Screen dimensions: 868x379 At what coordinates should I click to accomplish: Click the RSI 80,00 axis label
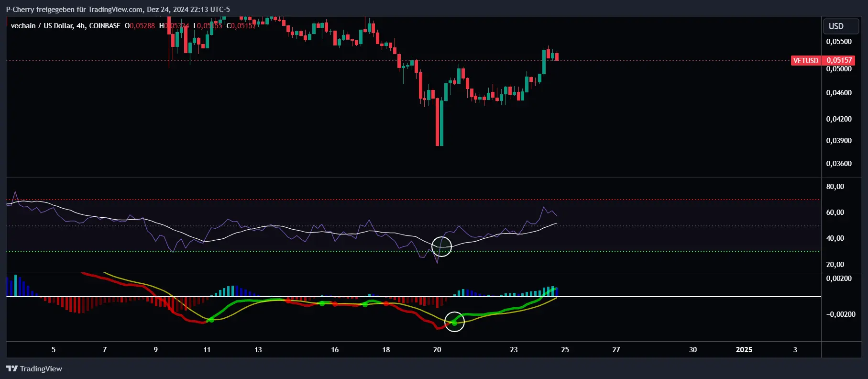coord(835,187)
